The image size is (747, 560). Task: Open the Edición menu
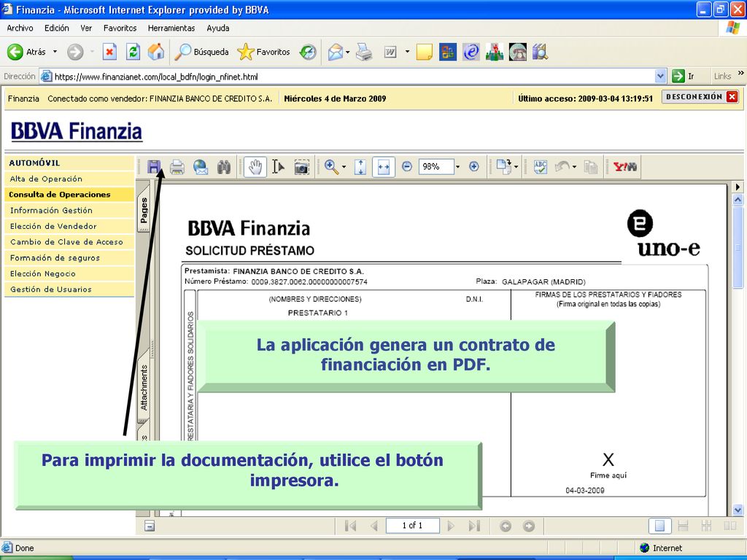tap(57, 28)
